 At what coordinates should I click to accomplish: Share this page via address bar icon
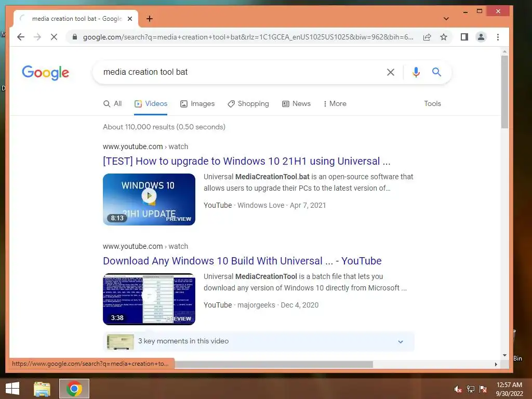click(x=427, y=37)
